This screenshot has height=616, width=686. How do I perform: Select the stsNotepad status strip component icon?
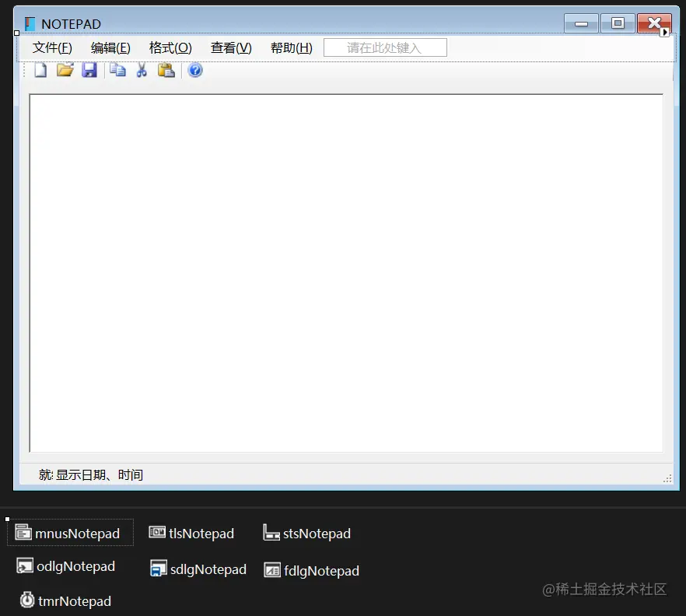pos(271,533)
